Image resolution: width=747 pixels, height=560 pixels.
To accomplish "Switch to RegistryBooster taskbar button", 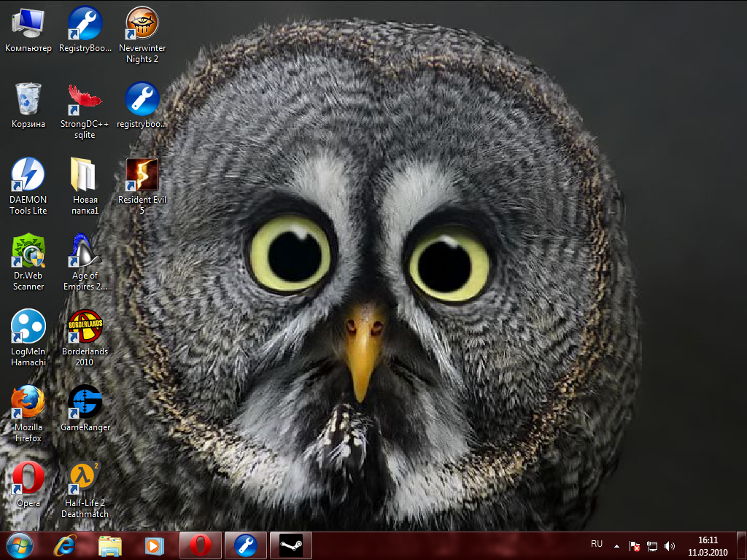I will tap(246, 545).
